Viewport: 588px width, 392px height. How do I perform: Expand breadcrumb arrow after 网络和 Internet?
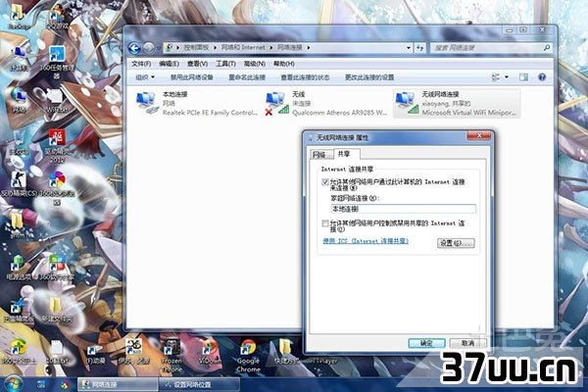point(271,48)
